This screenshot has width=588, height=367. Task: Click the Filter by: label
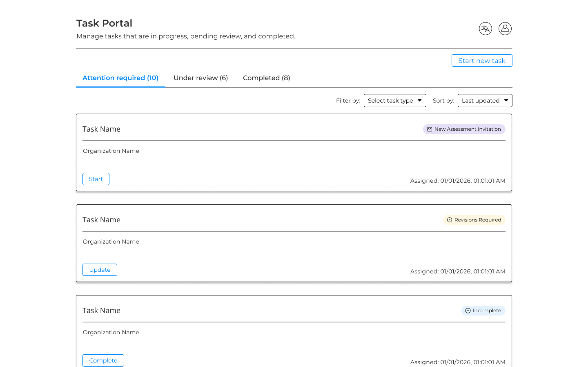[x=348, y=101]
